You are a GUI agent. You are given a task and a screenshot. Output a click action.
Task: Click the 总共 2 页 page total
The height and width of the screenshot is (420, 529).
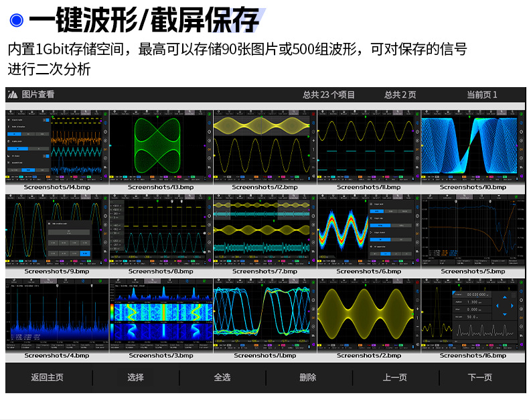400,94
